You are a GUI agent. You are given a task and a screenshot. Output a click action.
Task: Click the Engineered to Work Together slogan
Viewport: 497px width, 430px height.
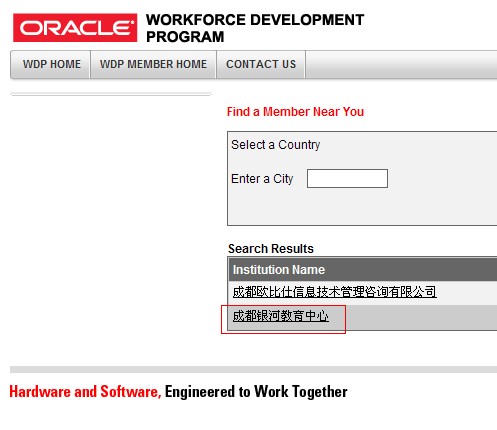pyautogui.click(x=256, y=391)
